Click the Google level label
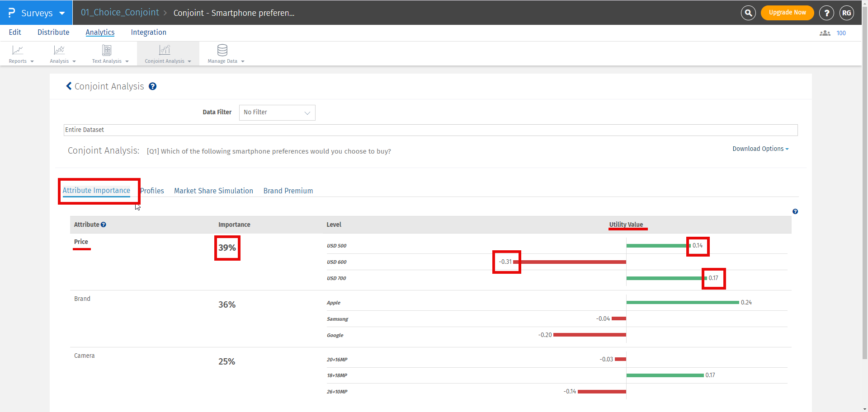The image size is (868, 412). (x=335, y=335)
